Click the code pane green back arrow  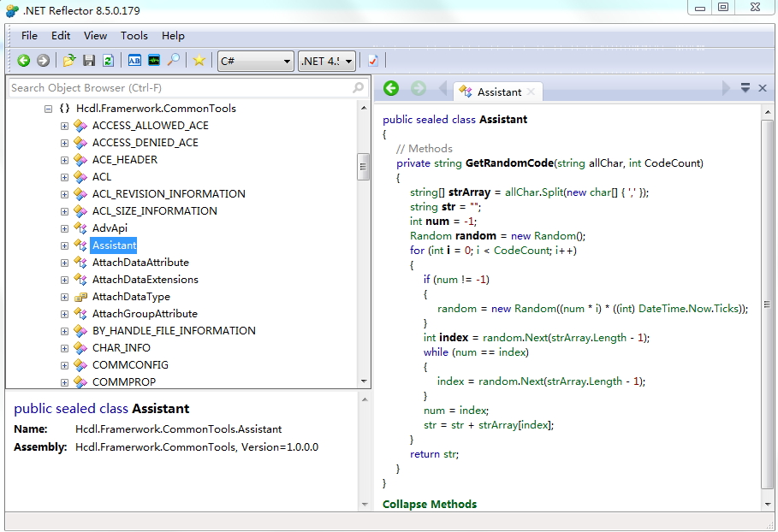click(x=391, y=89)
